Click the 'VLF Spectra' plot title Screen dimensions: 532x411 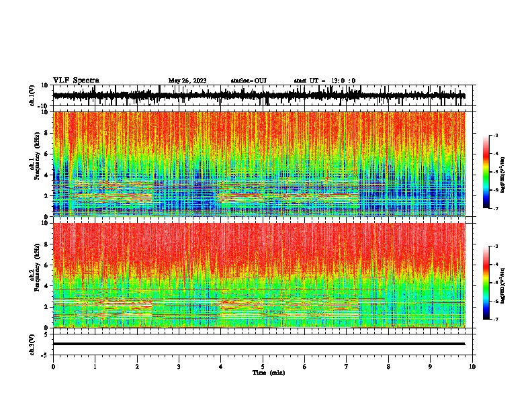(76, 81)
